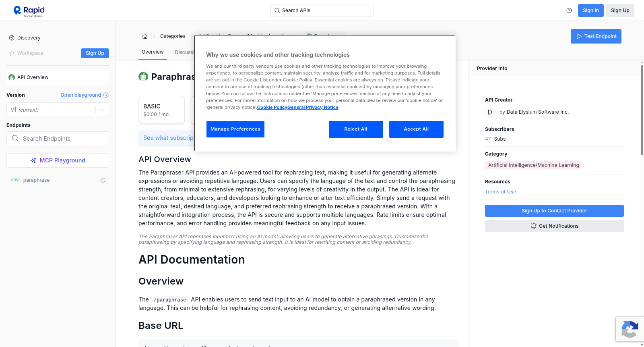Click Accept All cookies button
This screenshot has width=644, height=347.
(x=416, y=129)
